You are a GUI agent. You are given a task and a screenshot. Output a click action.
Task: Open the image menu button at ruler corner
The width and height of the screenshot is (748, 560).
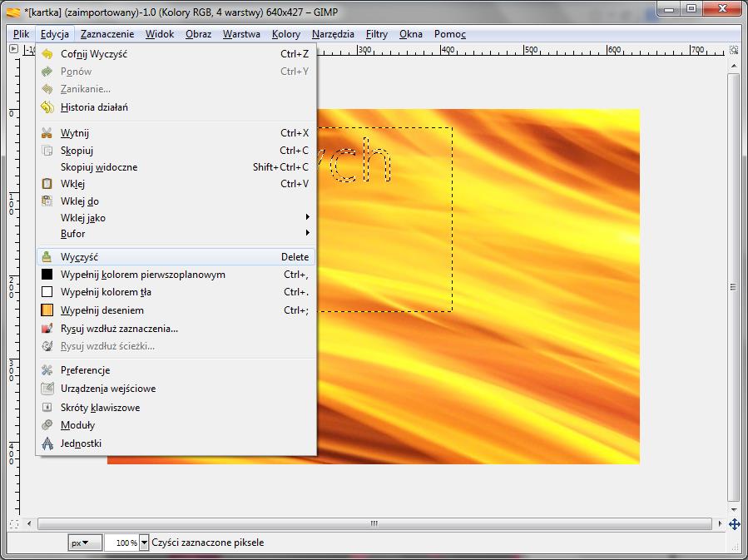click(x=14, y=48)
